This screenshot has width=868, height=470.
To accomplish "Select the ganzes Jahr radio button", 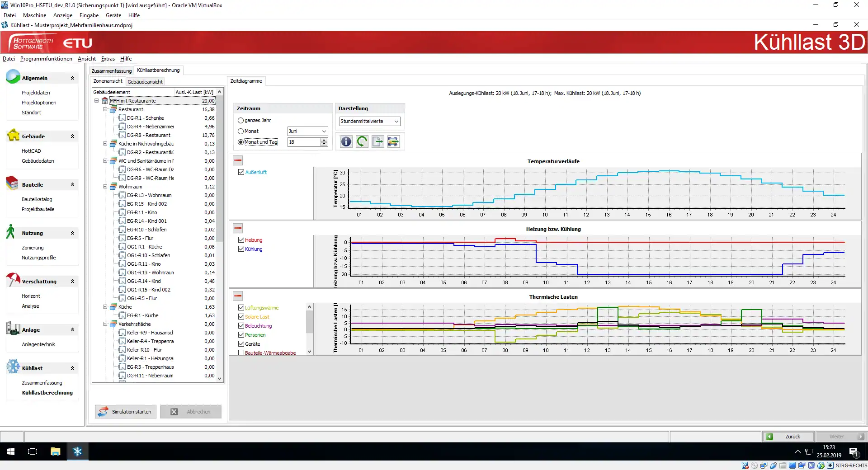I will (x=241, y=121).
